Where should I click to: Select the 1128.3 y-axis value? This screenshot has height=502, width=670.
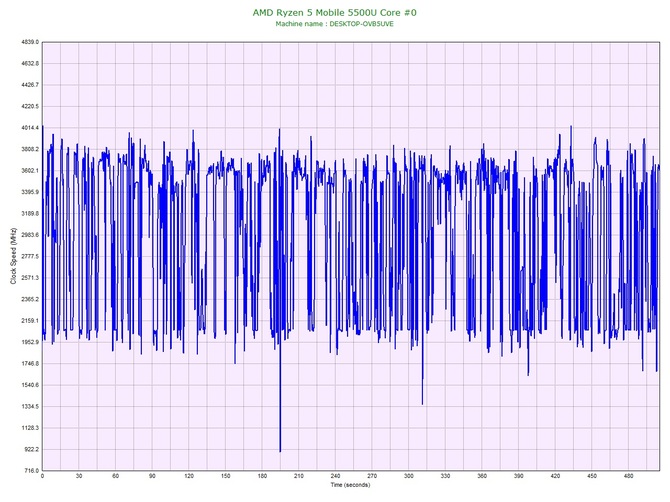pos(29,428)
